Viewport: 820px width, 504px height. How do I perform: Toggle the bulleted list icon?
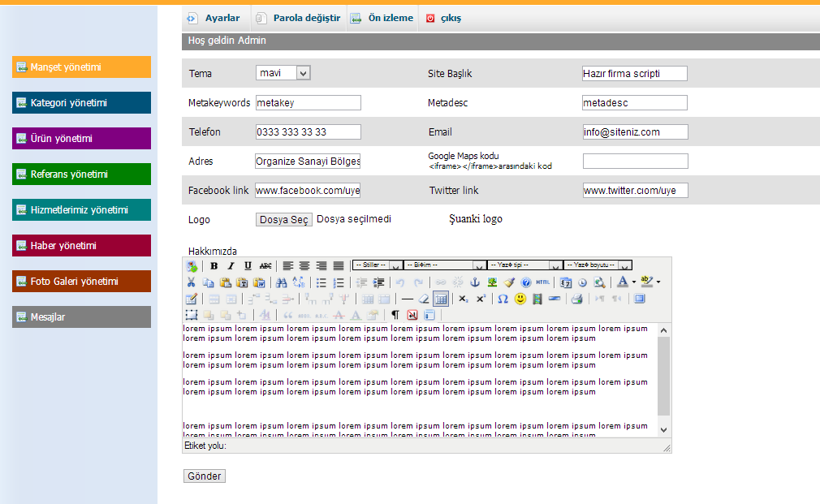[322, 282]
